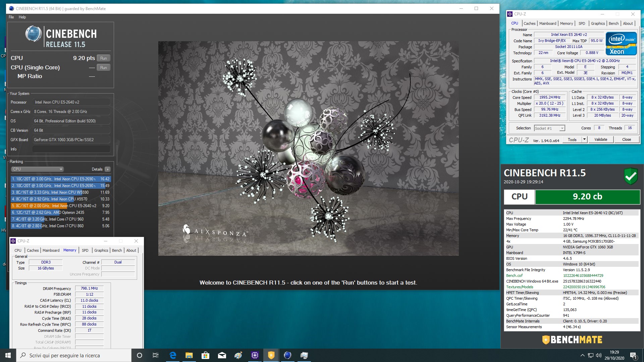The width and height of the screenshot is (644, 362).
Task: Switch to Memory tab in top-right CPU-Z
Action: coord(566,23)
